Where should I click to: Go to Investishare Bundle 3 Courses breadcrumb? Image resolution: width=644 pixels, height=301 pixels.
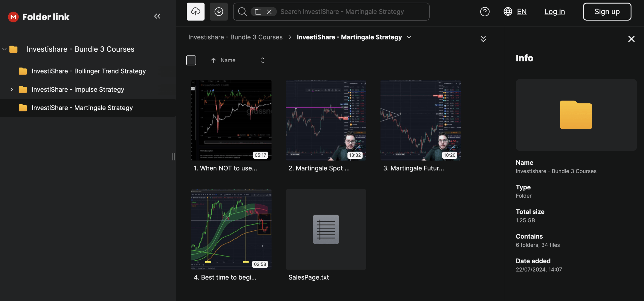235,37
